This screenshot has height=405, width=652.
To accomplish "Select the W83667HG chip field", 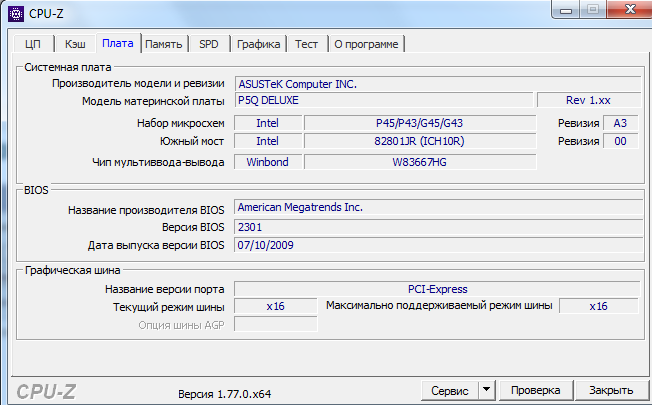I will [420, 162].
